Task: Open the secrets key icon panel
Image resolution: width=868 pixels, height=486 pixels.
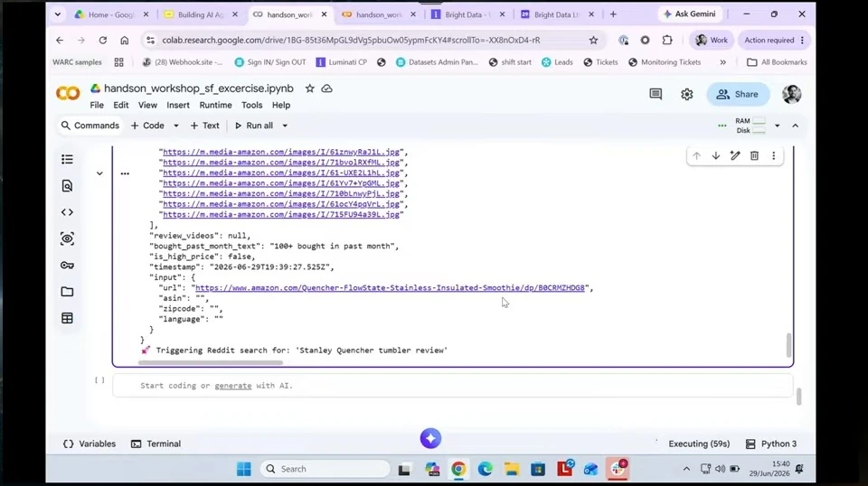Action: [x=67, y=266]
